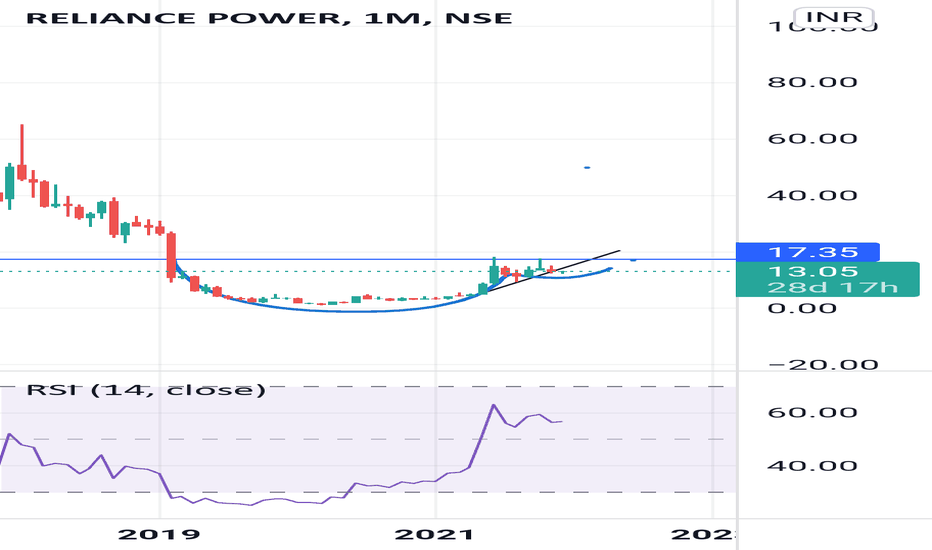932x550 pixels.
Task: Click the RSI 60.00 scale value
Action: coord(812,412)
